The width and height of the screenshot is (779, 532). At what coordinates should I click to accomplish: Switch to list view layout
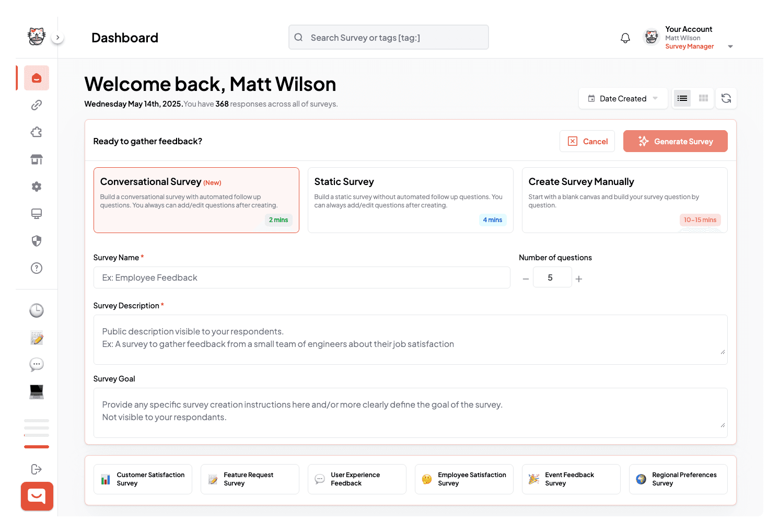click(x=682, y=98)
